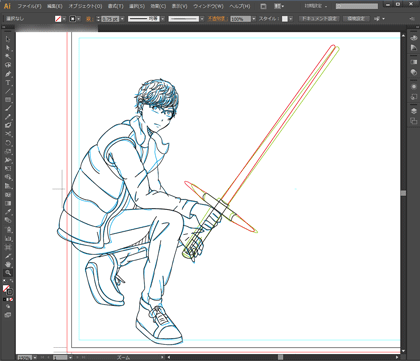Open the Color panel from right dock
The width and height of the screenshot is (420, 361).
pyautogui.click(x=413, y=38)
